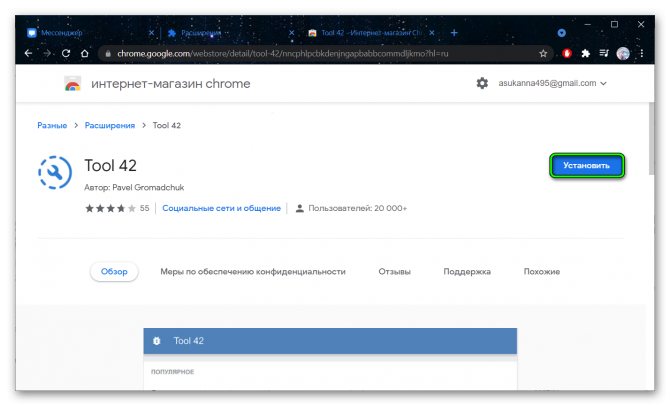Open the home page via house icon
Image resolution: width=670 pixels, height=406 pixels.
(x=85, y=53)
